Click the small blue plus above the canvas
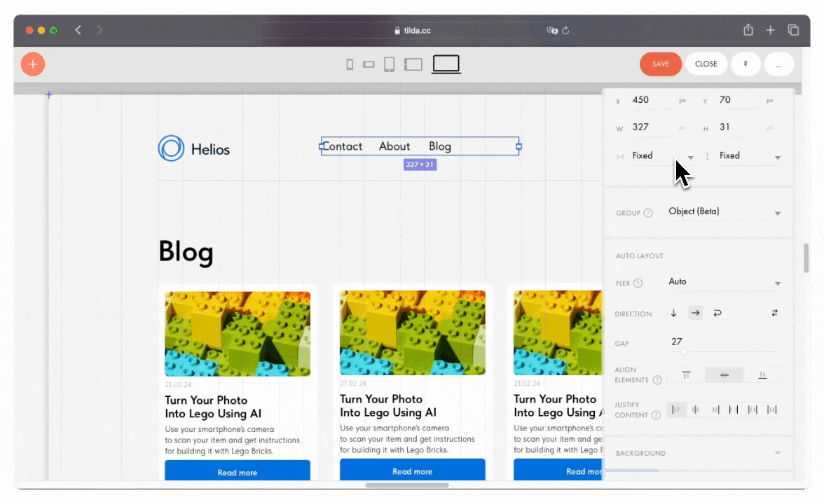The height and width of the screenshot is (504, 824). [x=48, y=95]
